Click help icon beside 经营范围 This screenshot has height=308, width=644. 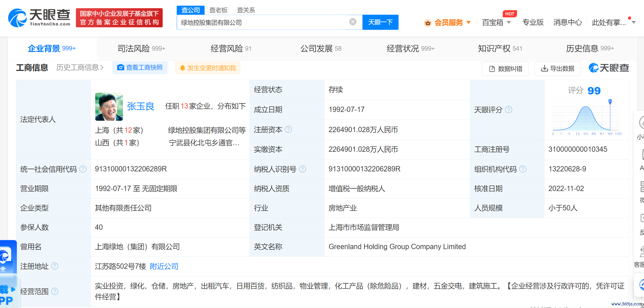point(55,291)
